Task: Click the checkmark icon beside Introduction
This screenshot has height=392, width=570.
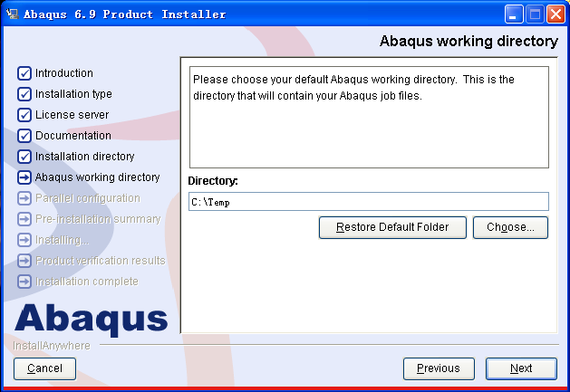Action: point(24,73)
